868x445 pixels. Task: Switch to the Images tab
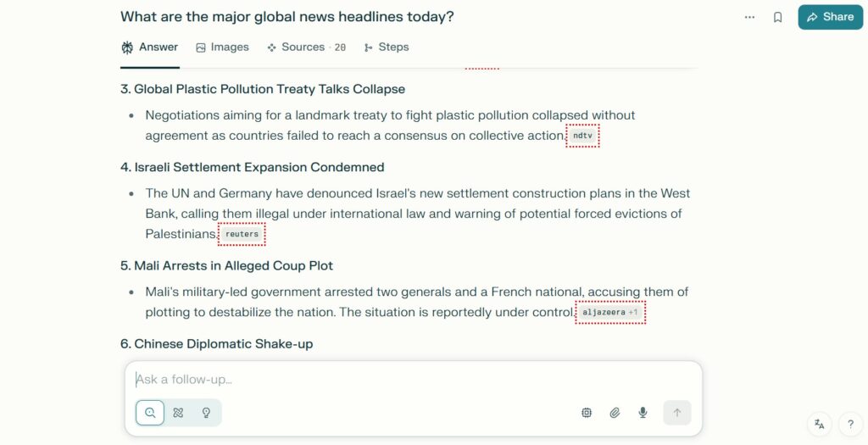pos(223,47)
